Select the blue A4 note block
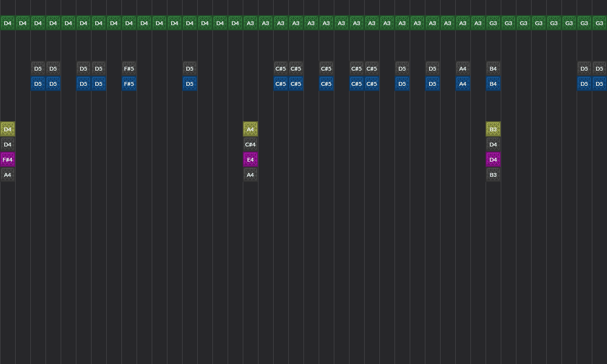 463,83
